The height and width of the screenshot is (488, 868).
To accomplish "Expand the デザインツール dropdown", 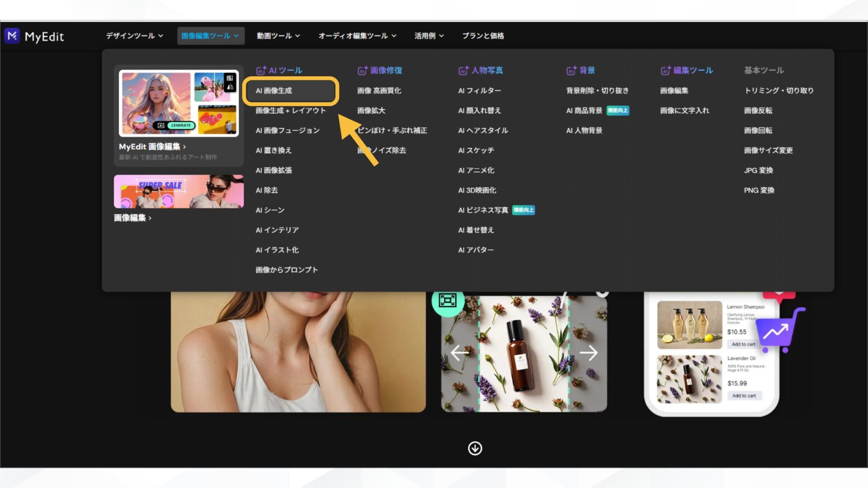I will coord(133,36).
